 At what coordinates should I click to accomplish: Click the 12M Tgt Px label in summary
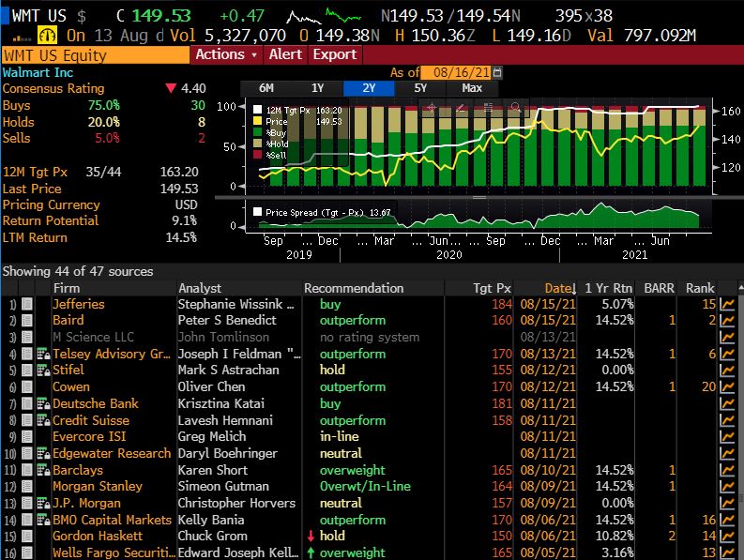(x=35, y=172)
